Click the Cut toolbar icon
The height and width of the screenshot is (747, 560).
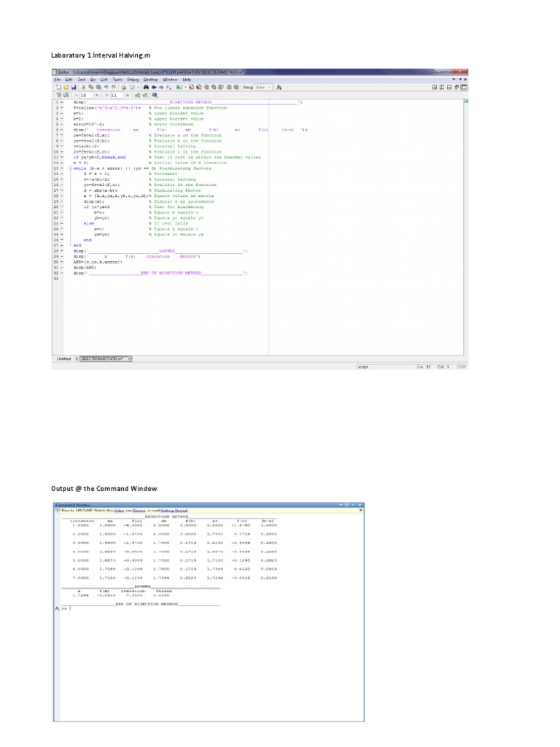click(x=83, y=88)
